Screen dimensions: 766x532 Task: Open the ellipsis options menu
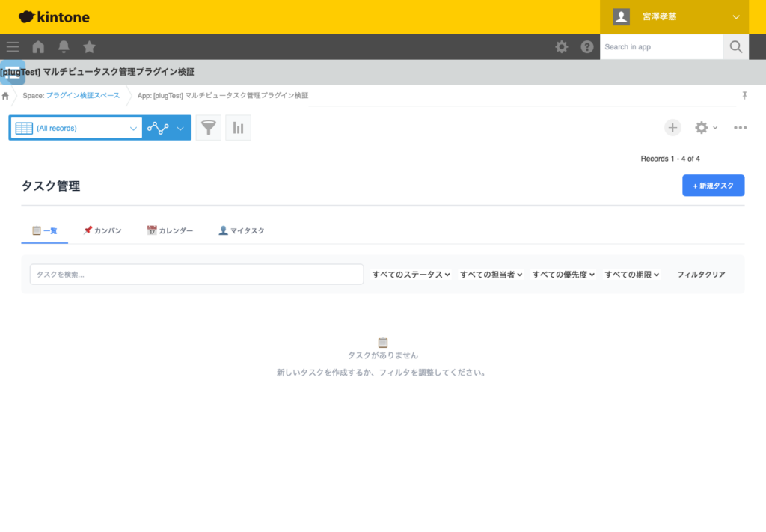(x=740, y=127)
